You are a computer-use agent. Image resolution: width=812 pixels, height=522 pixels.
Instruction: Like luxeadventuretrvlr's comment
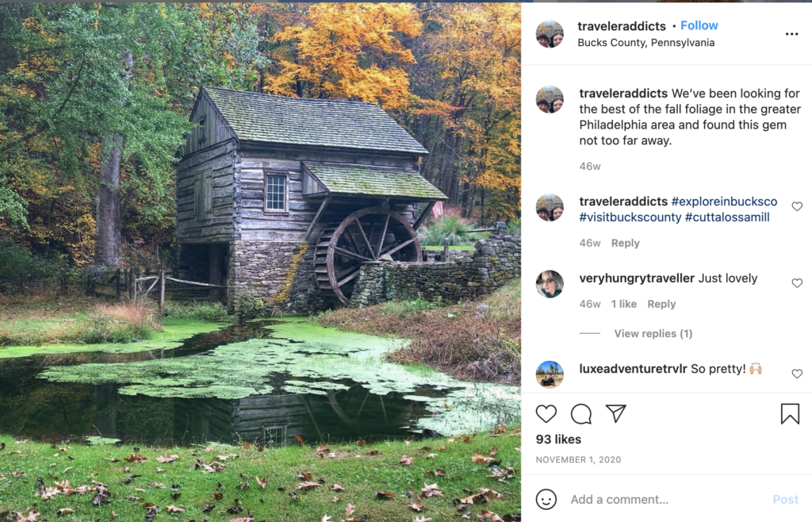(x=797, y=374)
